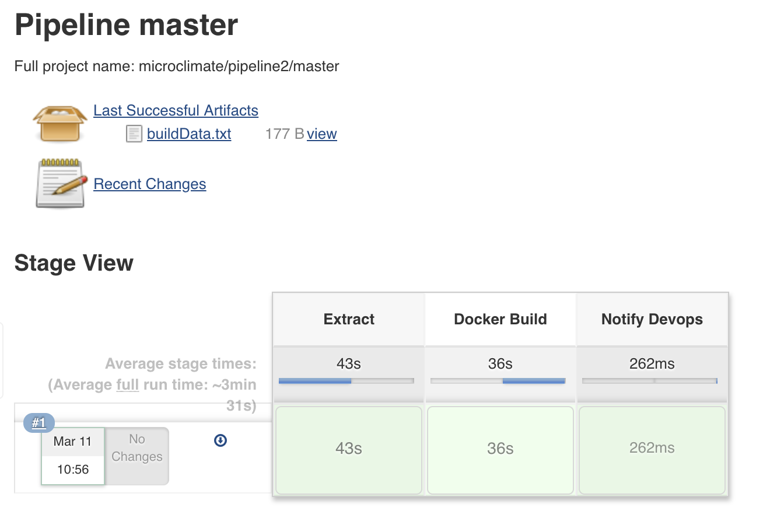Click the Docker Build average time bar
The height and width of the screenshot is (532, 777).
click(x=498, y=381)
